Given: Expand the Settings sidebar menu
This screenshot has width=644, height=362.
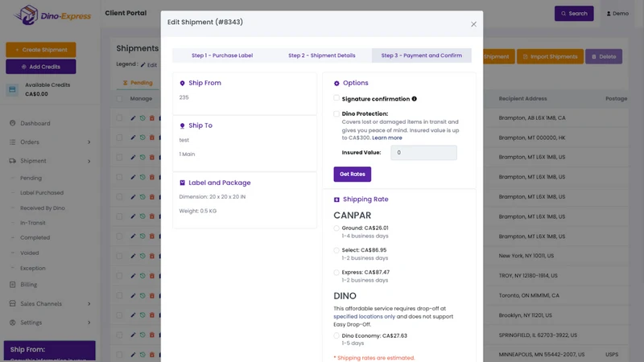Looking at the screenshot, I should 49,323.
